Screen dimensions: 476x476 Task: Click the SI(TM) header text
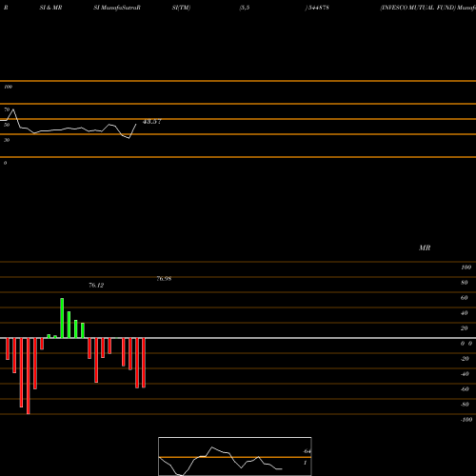coord(181,8)
